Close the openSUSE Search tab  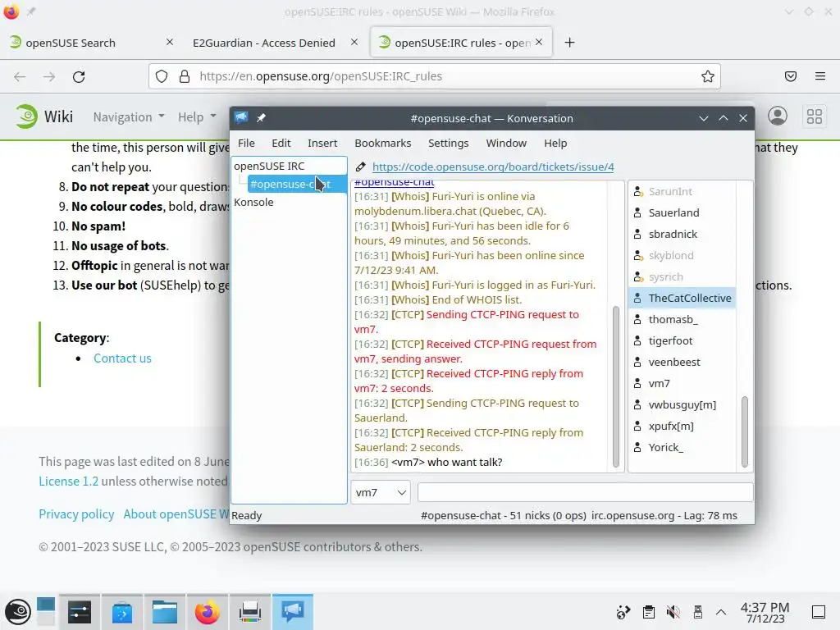(169, 42)
